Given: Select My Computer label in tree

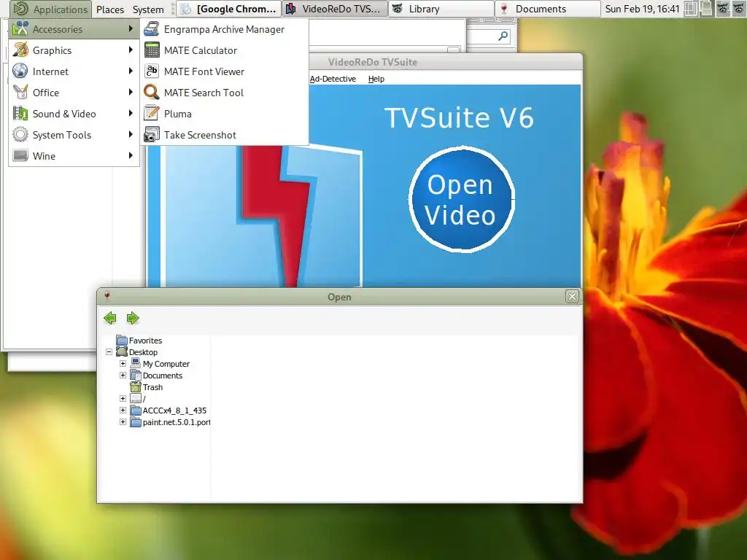Looking at the screenshot, I should (x=166, y=364).
